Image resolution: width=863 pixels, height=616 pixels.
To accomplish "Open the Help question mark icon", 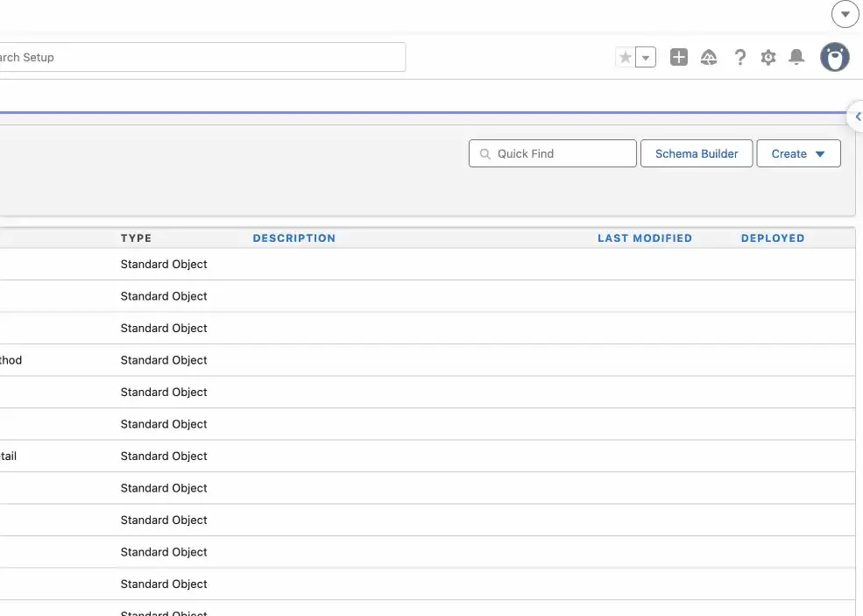I will [x=740, y=58].
